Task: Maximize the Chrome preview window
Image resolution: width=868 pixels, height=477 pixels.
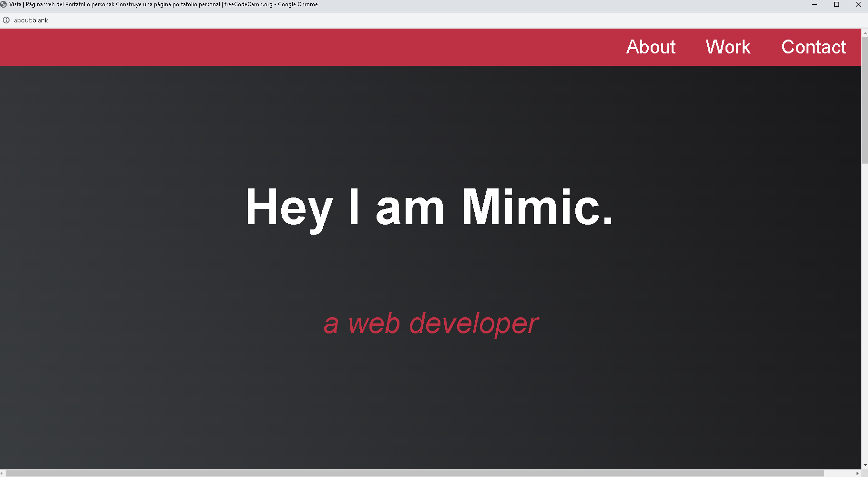Action: point(837,4)
